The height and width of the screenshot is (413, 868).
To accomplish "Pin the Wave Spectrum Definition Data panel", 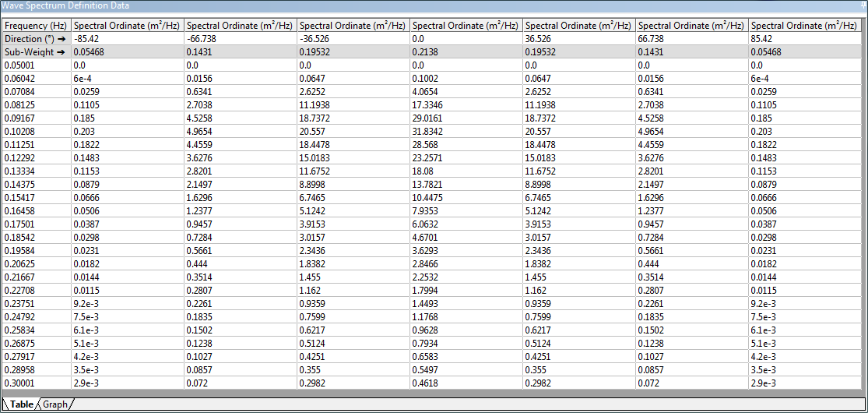I will pyautogui.click(x=863, y=5).
